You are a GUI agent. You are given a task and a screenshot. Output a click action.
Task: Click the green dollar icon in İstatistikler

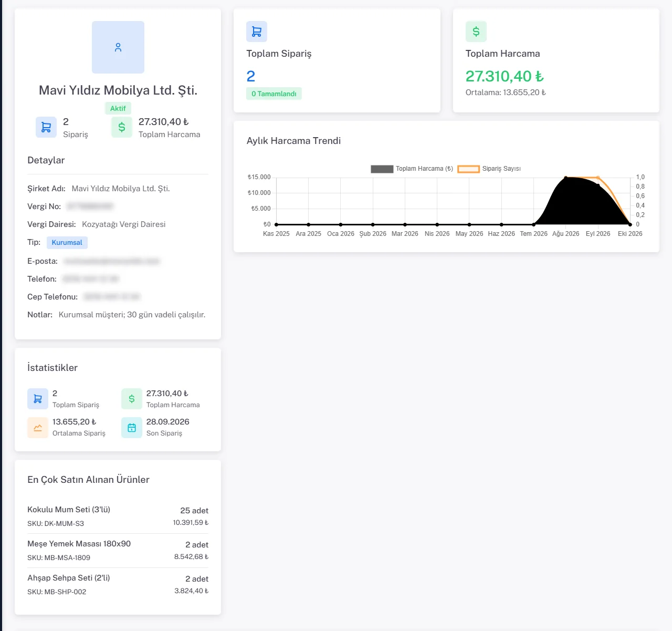[132, 399]
